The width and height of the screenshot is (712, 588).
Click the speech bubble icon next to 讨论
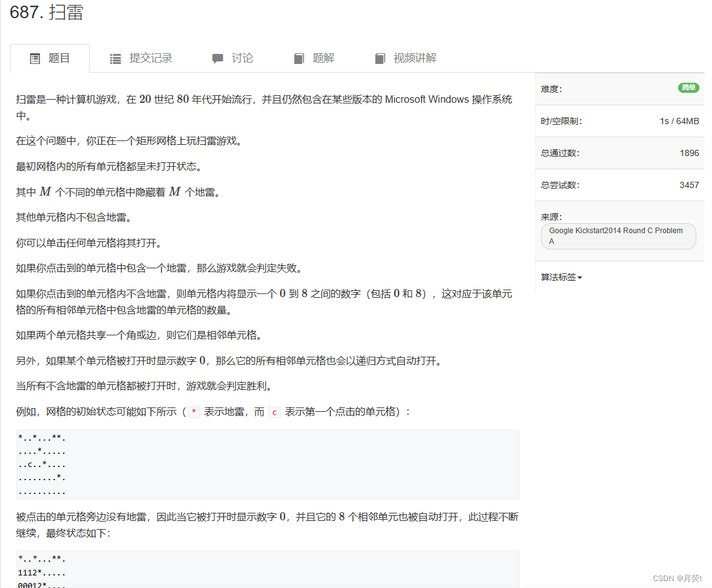tap(217, 58)
